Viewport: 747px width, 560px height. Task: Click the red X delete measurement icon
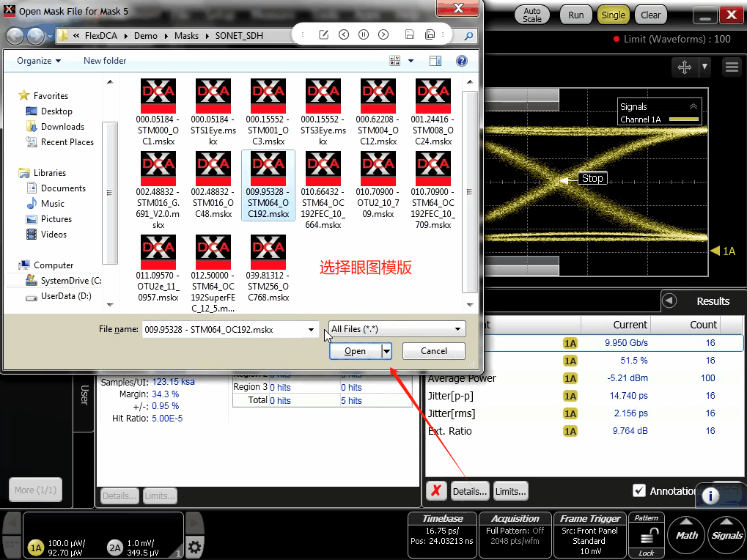pos(436,491)
